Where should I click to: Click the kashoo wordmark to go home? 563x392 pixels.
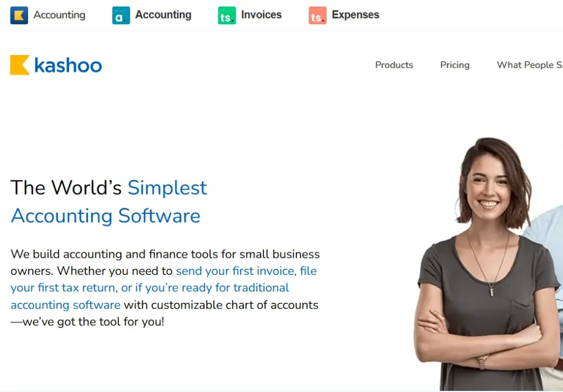tap(69, 65)
